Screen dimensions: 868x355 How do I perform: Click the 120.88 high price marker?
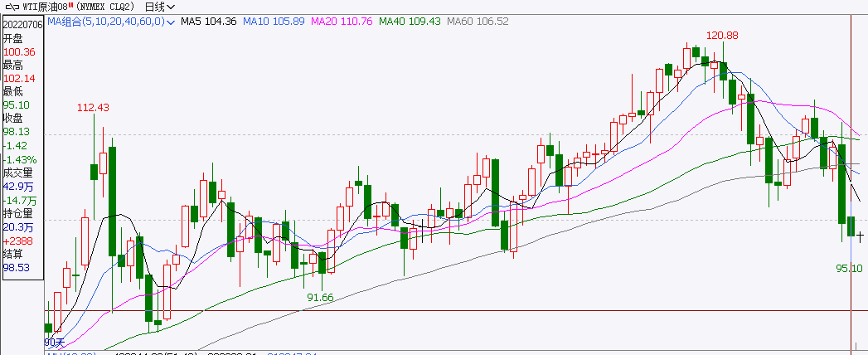pos(722,36)
